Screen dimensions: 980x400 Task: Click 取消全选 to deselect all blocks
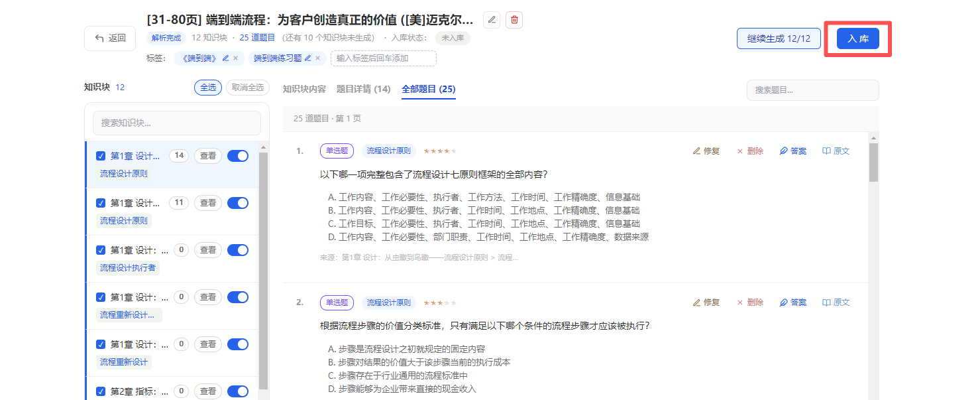click(x=248, y=88)
